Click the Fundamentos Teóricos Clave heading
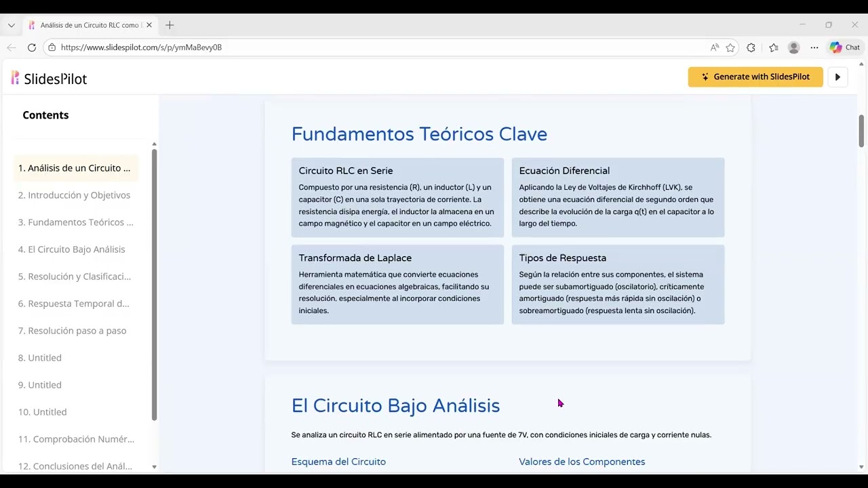Viewport: 868px width, 488px height. pos(419,134)
